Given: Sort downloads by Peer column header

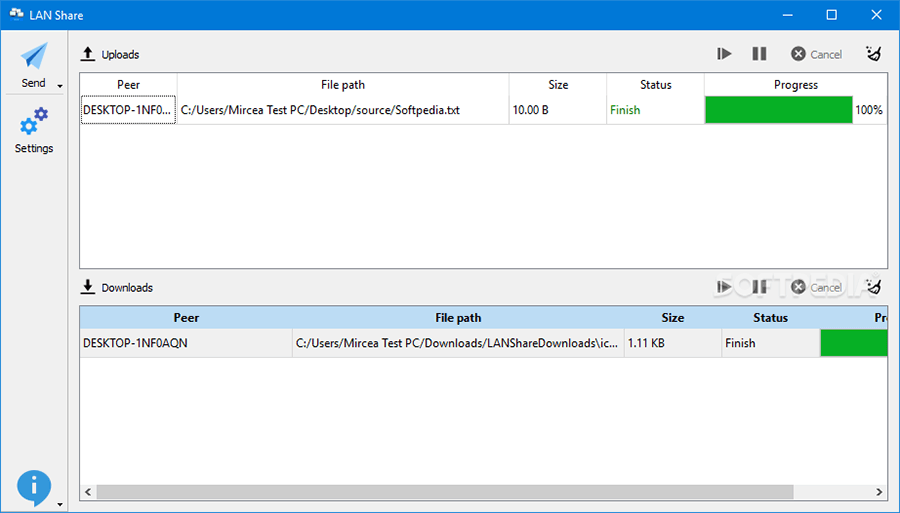Looking at the screenshot, I should [x=186, y=318].
